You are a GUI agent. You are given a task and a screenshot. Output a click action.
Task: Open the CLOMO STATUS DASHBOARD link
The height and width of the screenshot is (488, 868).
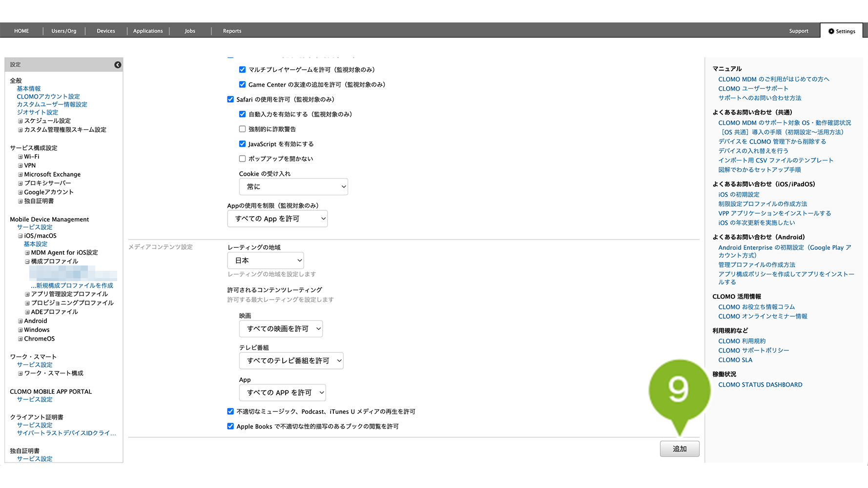pyautogui.click(x=760, y=385)
